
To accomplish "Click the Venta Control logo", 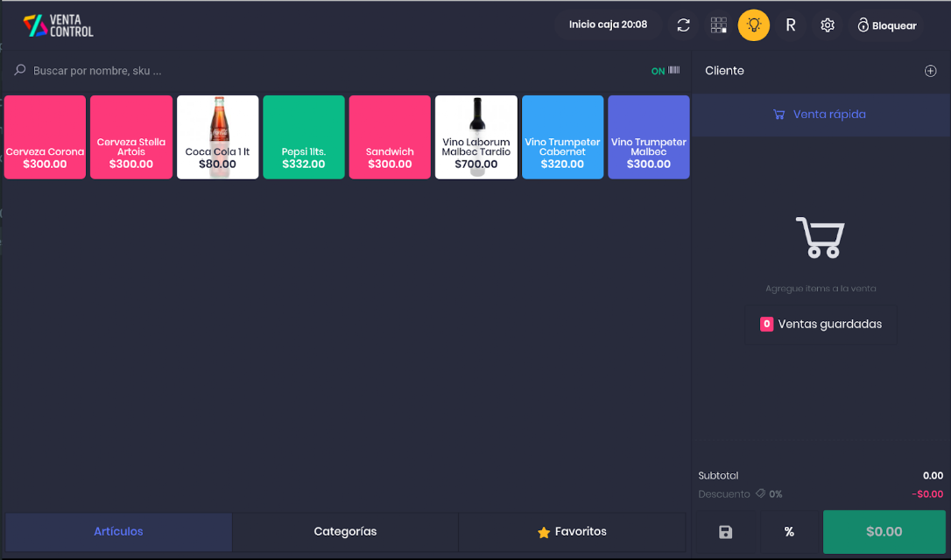I will (x=58, y=25).
